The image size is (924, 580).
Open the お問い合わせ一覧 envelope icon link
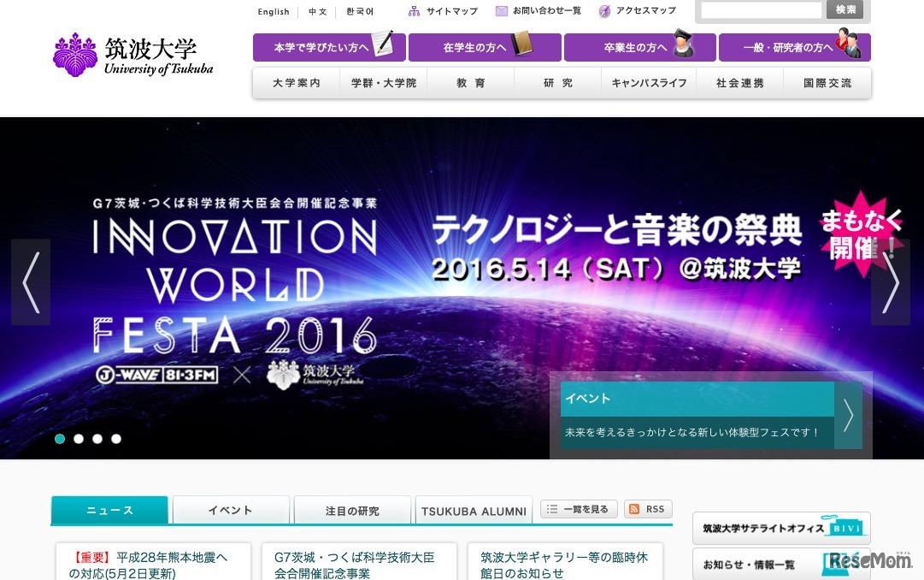pyautogui.click(x=502, y=11)
